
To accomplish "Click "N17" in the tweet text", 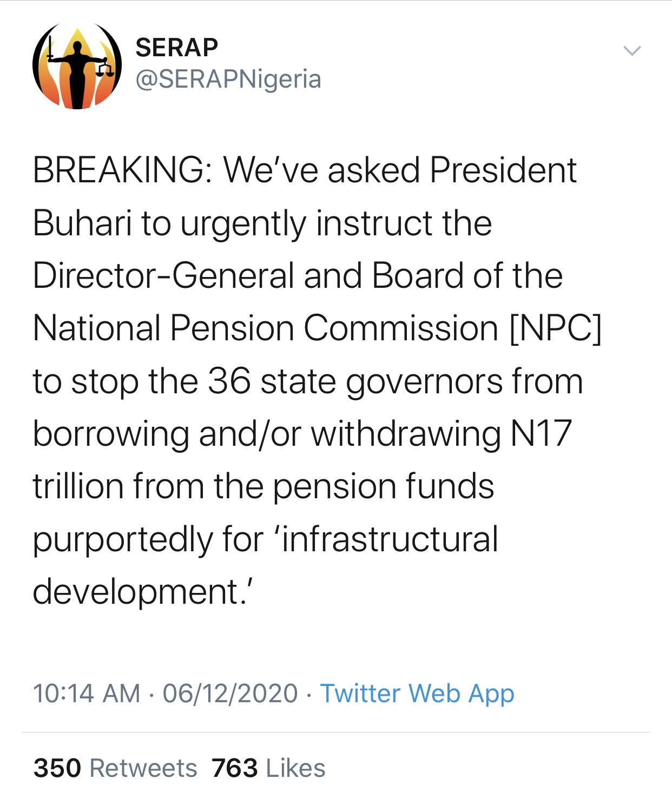I will click(x=541, y=434).
